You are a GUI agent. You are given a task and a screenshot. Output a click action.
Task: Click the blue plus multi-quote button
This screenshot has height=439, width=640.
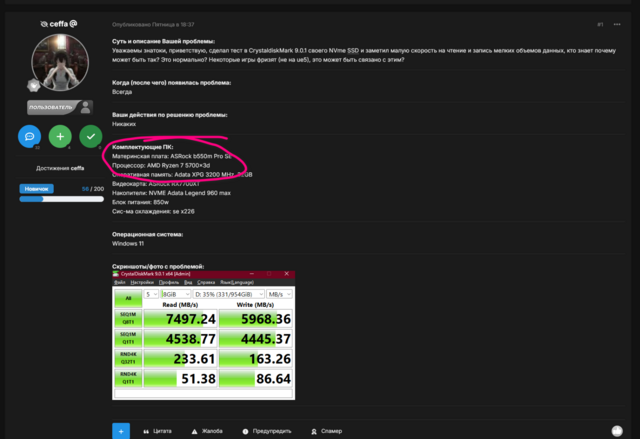(121, 431)
